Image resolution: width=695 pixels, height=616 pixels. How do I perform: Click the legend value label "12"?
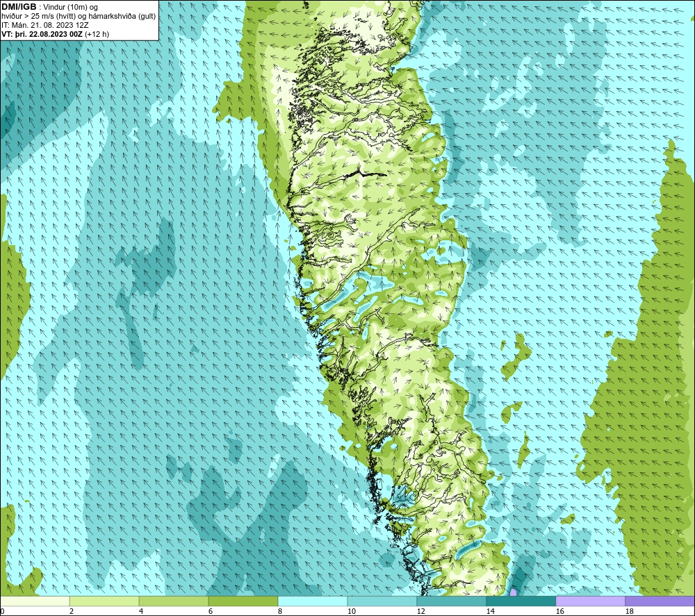click(x=420, y=612)
